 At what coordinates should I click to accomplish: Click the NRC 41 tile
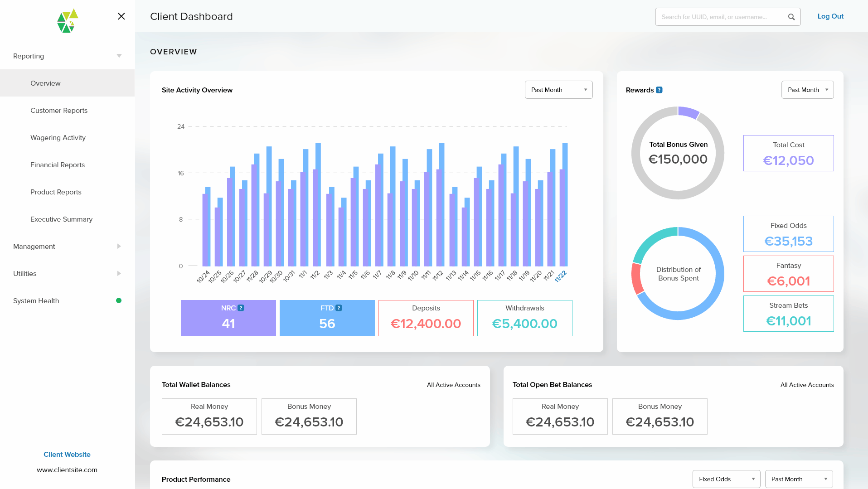(228, 318)
